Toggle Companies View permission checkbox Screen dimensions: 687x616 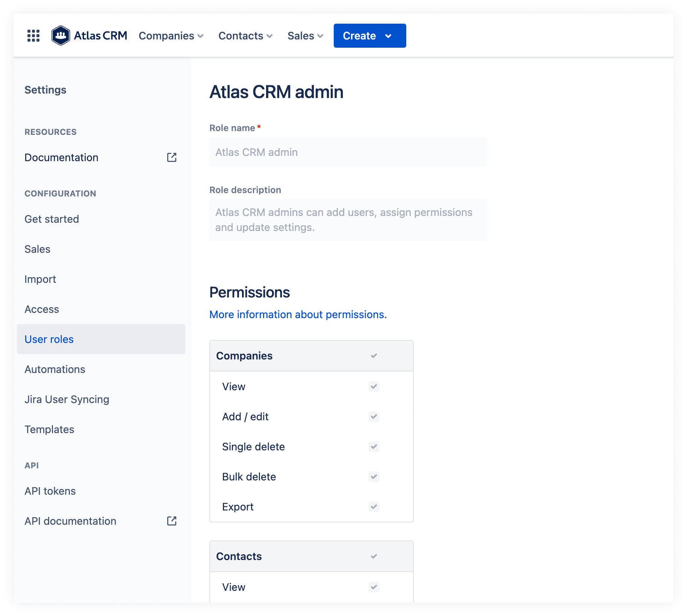374,387
